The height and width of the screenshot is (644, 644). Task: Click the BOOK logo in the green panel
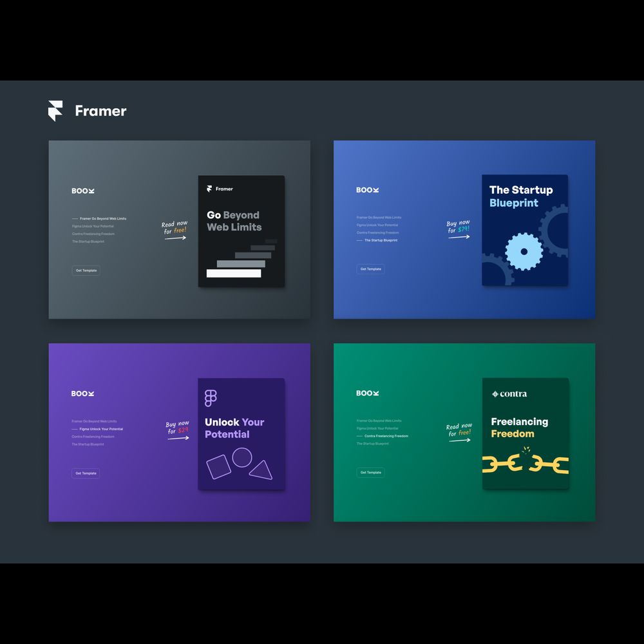pos(368,393)
